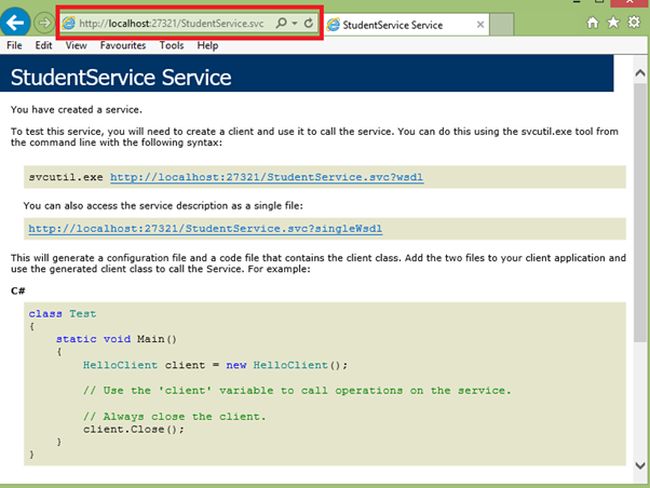This screenshot has height=488, width=650.
Task: Open the Tools menu
Action: [x=172, y=45]
